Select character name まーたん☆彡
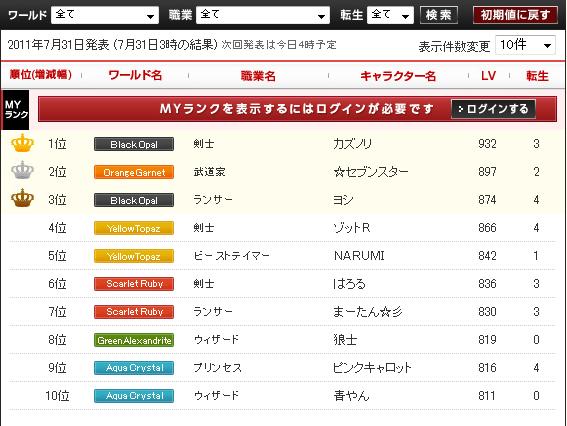567x426 pixels. point(367,311)
